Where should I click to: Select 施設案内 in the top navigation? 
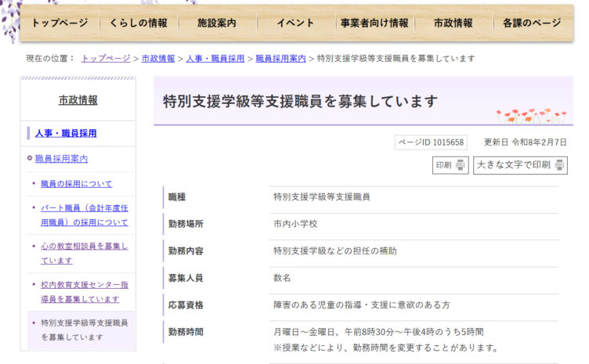coord(217,23)
